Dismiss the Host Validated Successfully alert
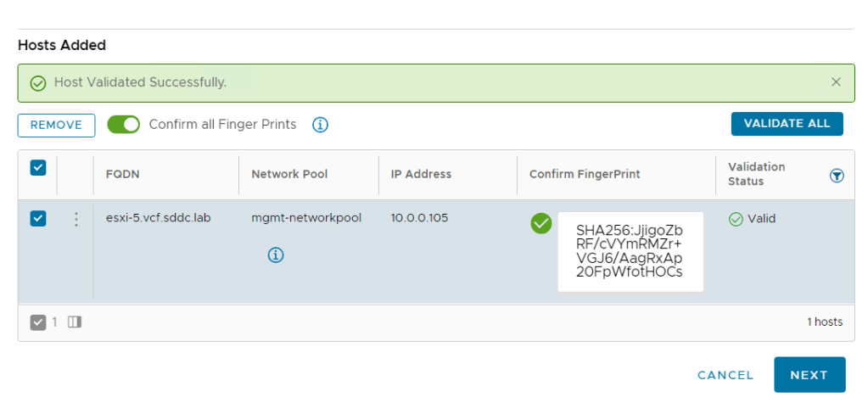Screen dimensions: 868x414 click(836, 82)
